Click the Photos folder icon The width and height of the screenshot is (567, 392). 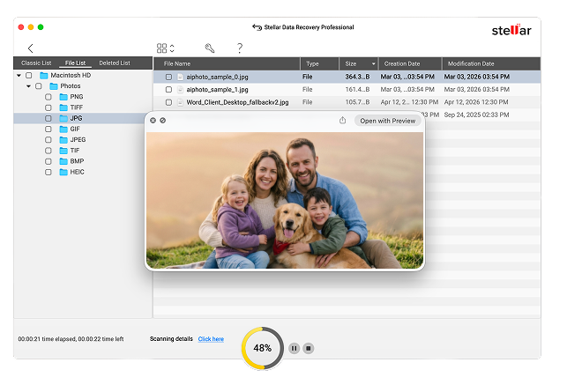[54, 86]
